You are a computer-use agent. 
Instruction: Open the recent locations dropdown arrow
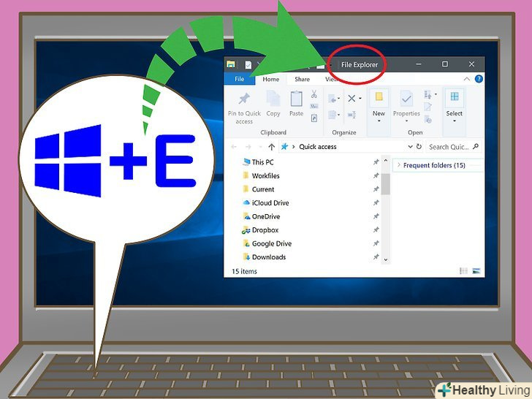point(260,147)
